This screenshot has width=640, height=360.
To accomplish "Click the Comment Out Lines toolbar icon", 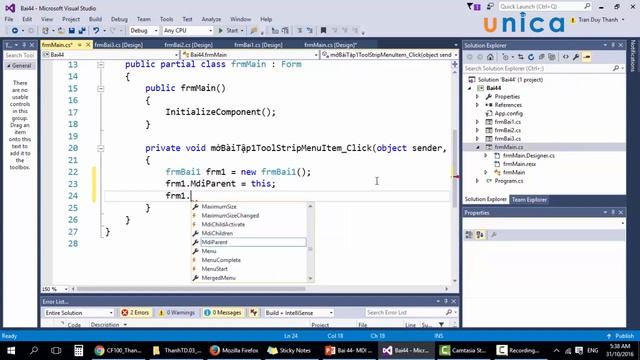I will (300, 31).
